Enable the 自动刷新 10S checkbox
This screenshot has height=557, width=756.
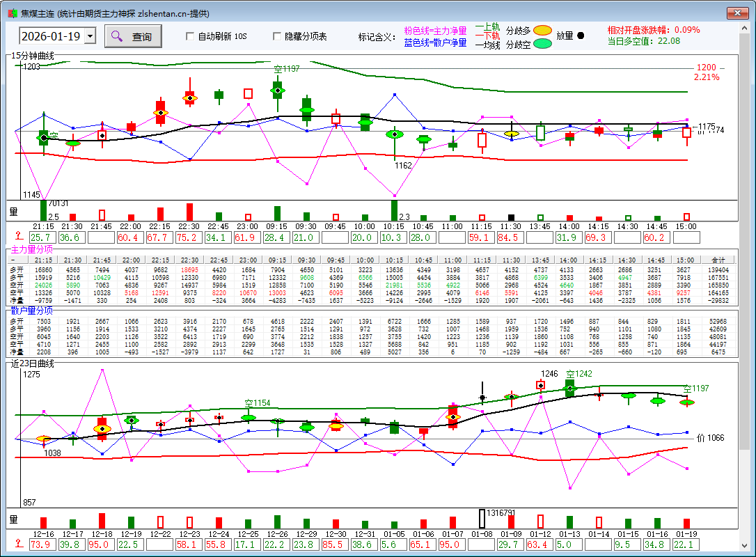click(x=190, y=36)
